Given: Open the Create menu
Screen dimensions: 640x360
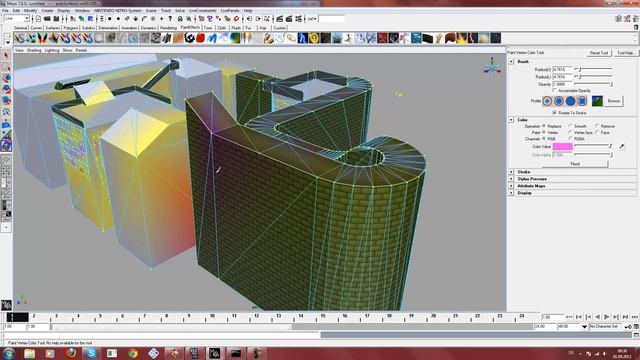Looking at the screenshot, I should pyautogui.click(x=47, y=11).
